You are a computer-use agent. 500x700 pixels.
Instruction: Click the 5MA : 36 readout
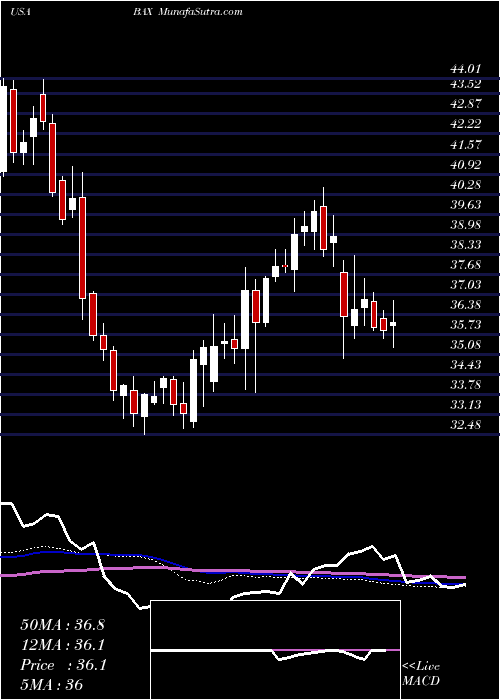[x=51, y=685]
